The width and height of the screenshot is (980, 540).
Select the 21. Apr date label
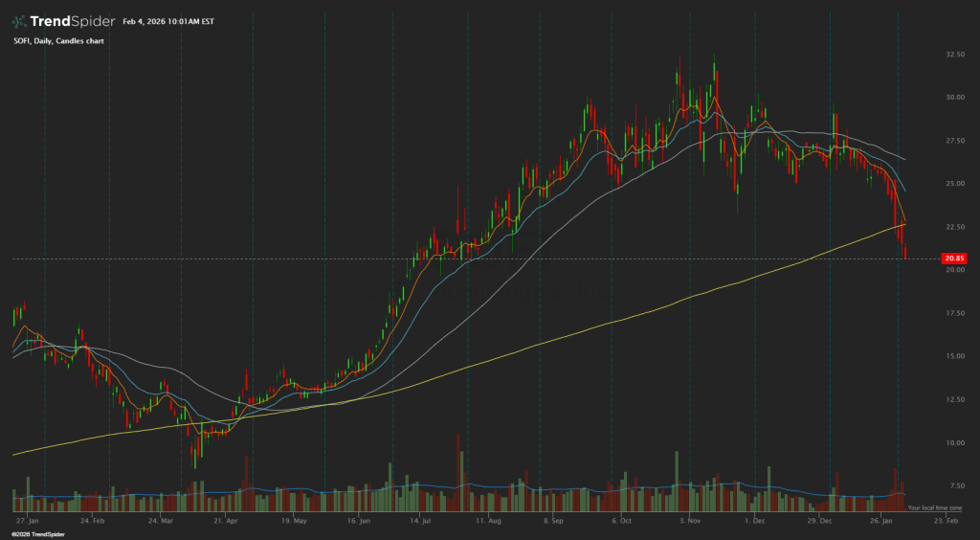[x=224, y=522]
